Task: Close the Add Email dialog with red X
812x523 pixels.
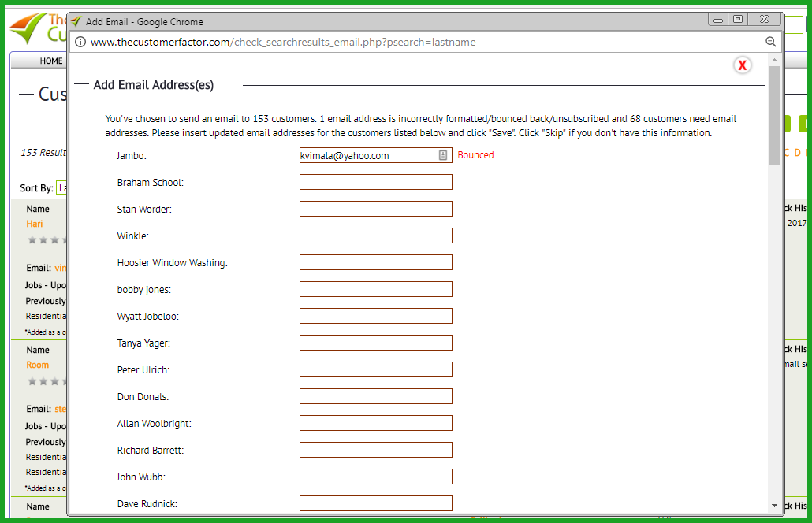Action: pyautogui.click(x=742, y=65)
